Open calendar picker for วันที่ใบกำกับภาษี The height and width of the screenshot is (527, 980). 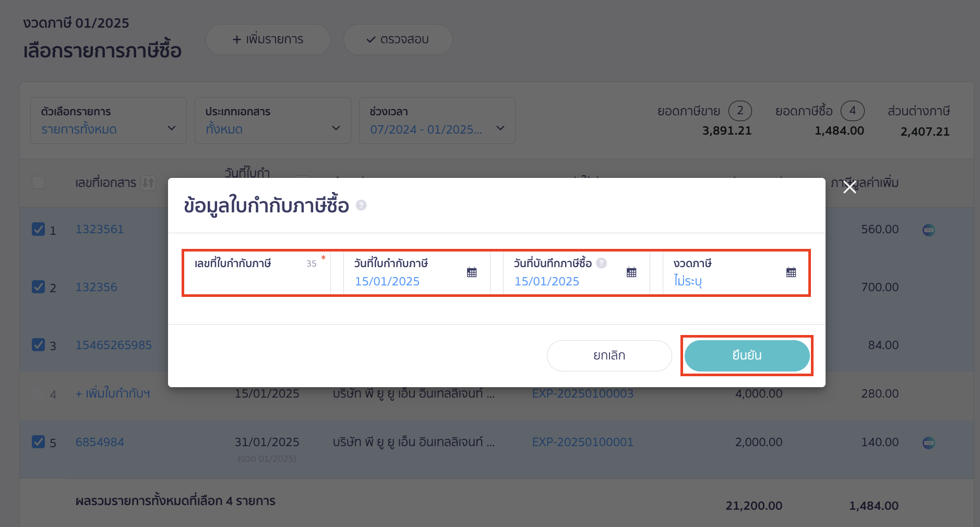pos(471,272)
